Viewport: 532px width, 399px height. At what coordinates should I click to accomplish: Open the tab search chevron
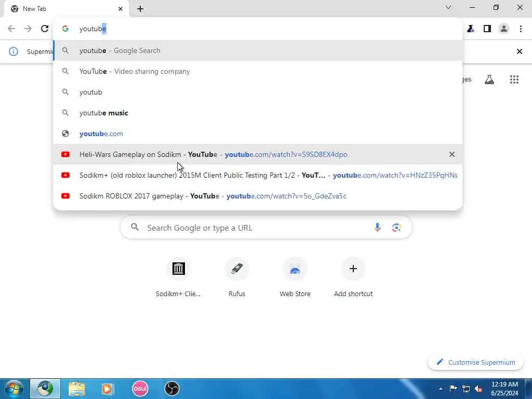click(x=448, y=7)
